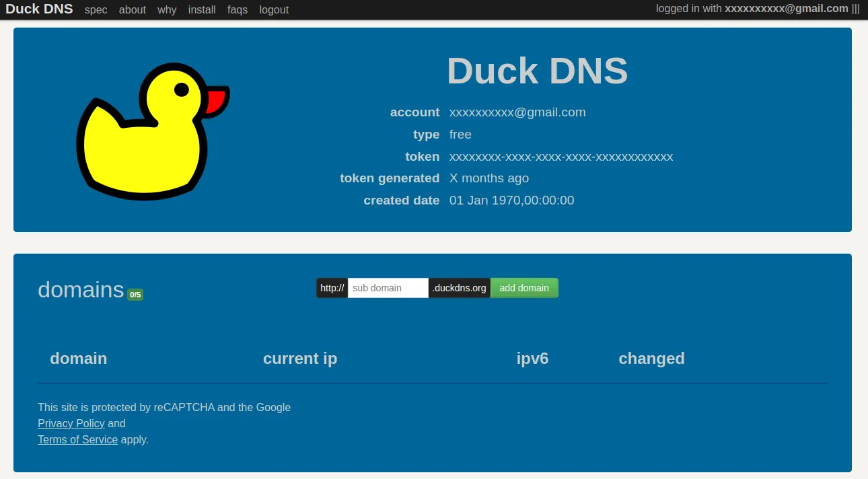Open the install page
Viewport: 868px width, 479px height.
(x=202, y=10)
